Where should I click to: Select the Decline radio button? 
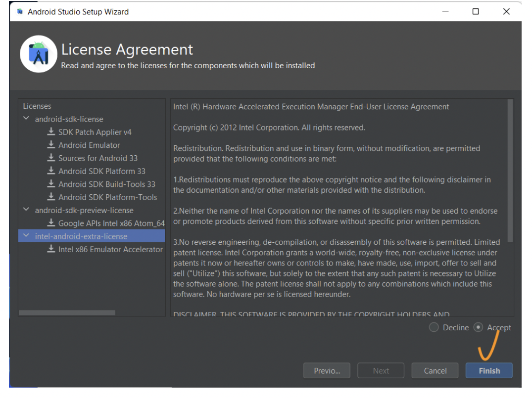434,327
